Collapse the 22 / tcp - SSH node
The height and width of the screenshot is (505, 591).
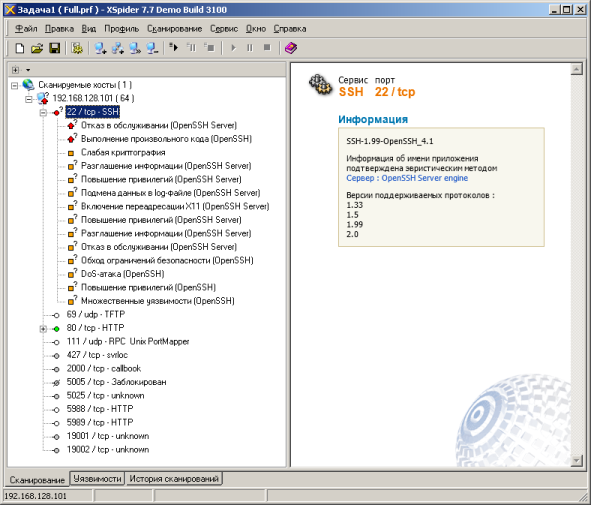(43, 113)
